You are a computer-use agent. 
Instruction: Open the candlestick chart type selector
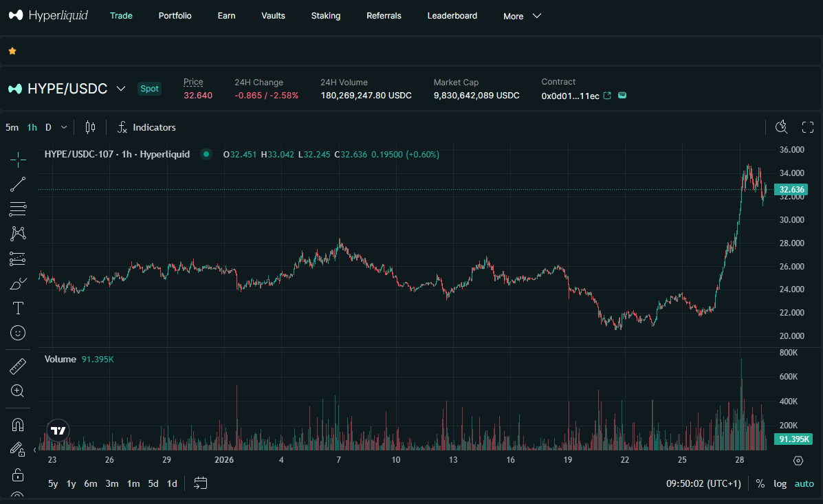[x=90, y=127]
